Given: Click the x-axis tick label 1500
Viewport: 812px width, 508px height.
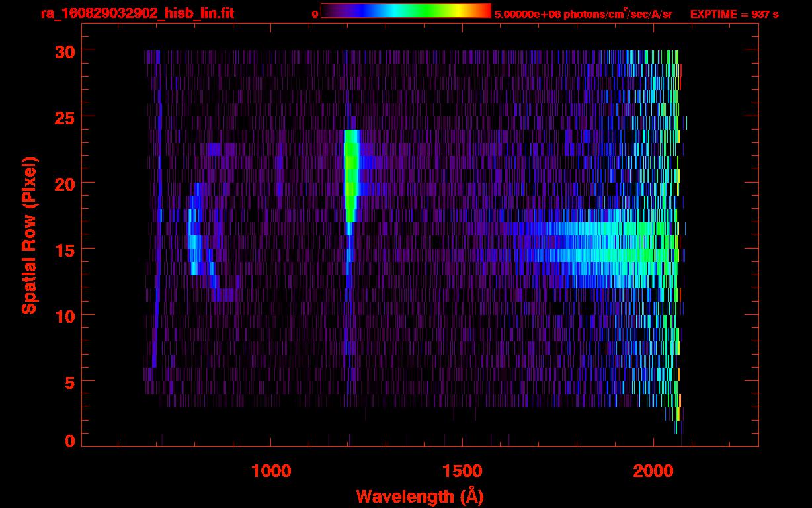Looking at the screenshot, I should (x=463, y=471).
